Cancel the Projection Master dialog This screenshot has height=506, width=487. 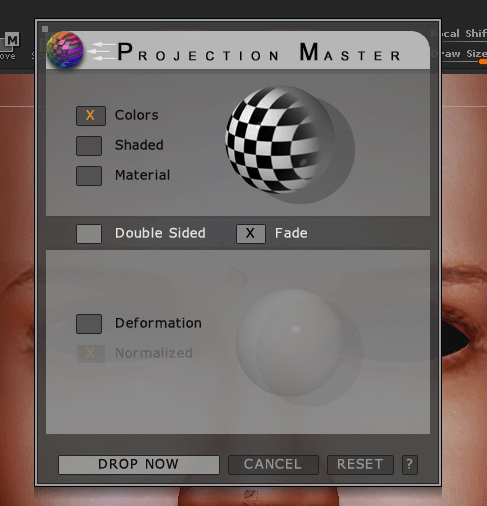coord(273,465)
